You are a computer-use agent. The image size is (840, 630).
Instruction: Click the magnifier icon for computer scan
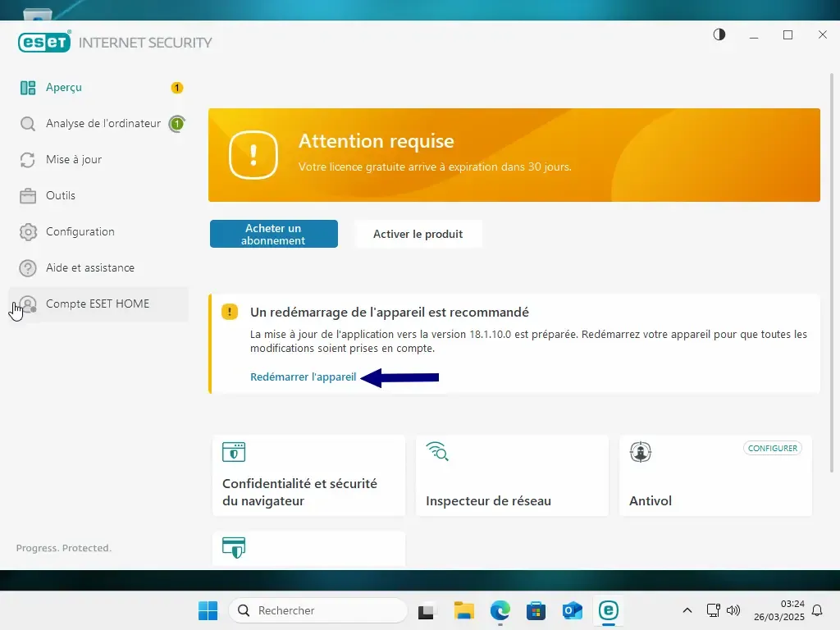[28, 124]
